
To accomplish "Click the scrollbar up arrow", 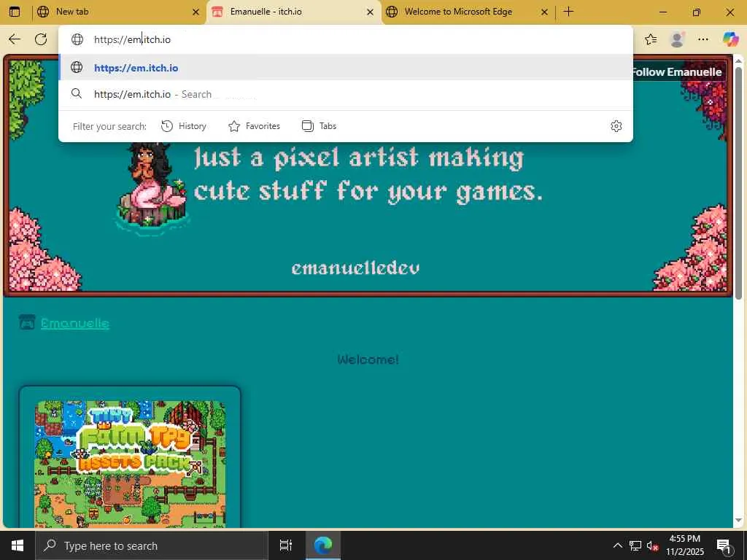I will (x=738, y=61).
